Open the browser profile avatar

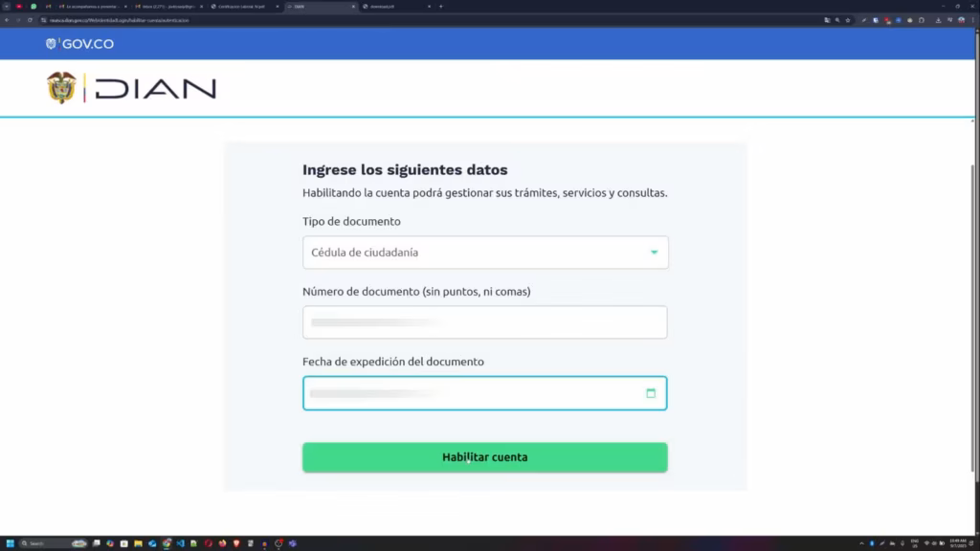961,20
